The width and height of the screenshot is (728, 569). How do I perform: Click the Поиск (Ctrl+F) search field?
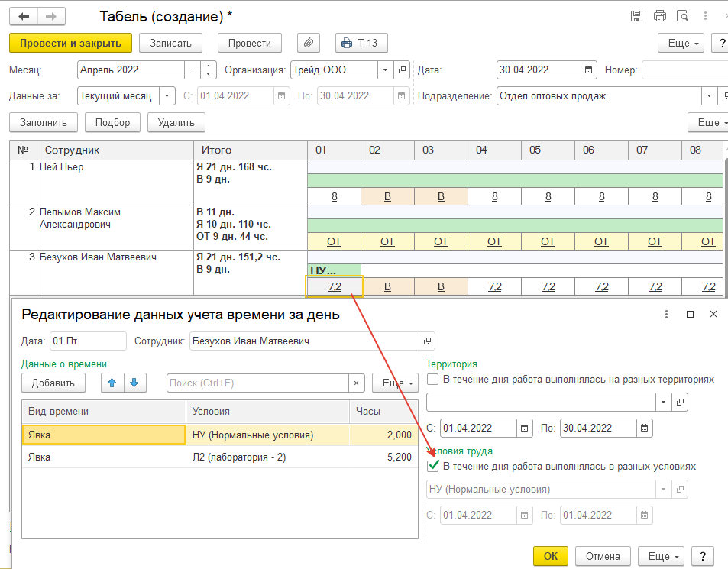click(257, 383)
